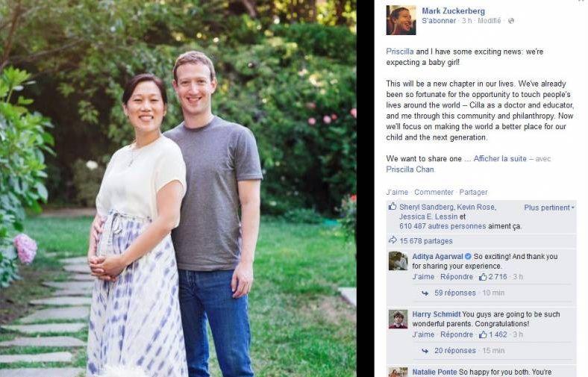588x377 pixels.
Task: Click Commenter under the post
Action: [x=434, y=192]
